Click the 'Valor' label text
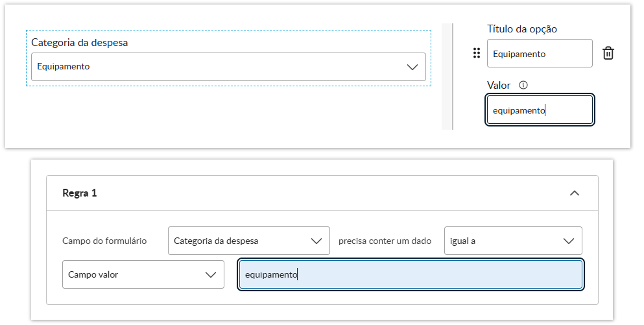This screenshot has height=325, width=644. [499, 85]
